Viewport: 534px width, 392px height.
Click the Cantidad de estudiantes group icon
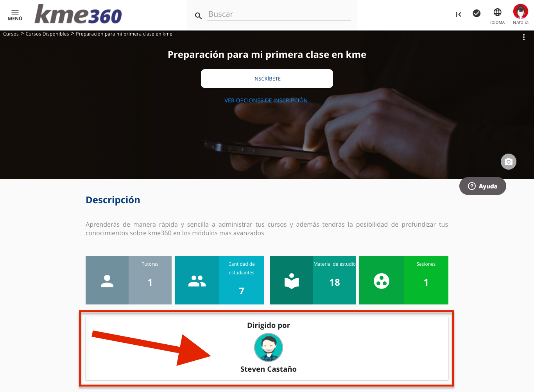click(x=197, y=280)
